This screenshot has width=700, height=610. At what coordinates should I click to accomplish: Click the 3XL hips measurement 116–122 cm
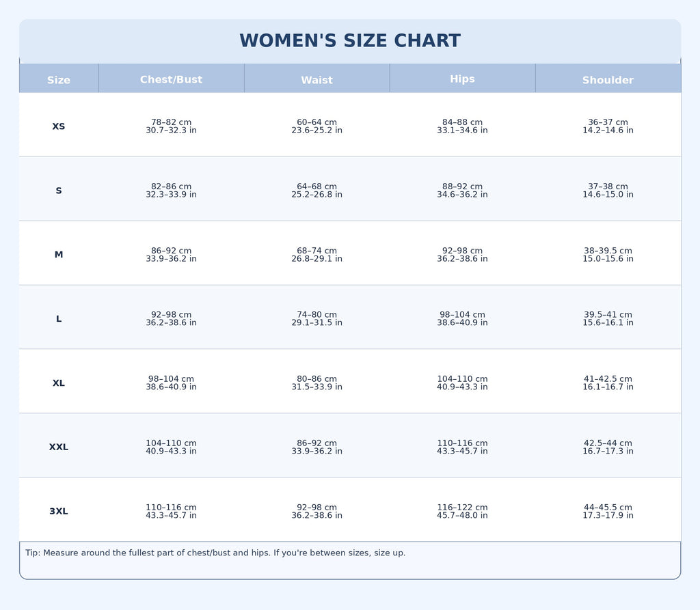(462, 508)
